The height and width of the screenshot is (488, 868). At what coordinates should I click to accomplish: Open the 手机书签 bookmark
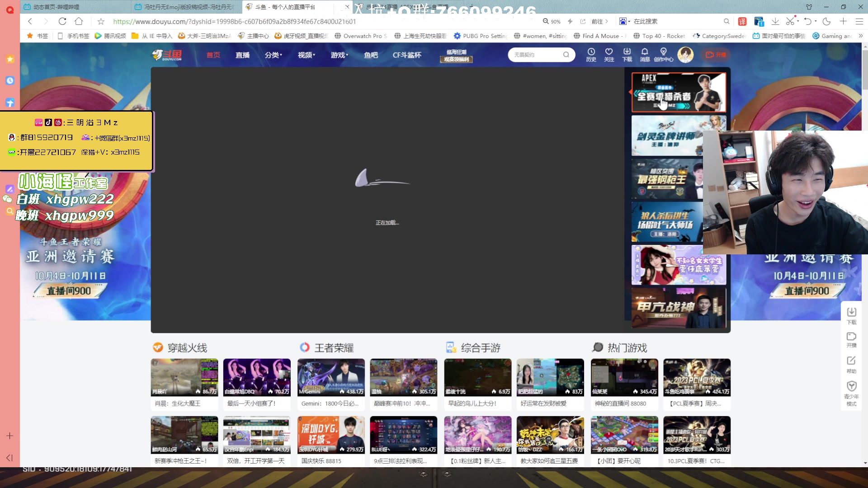click(74, 36)
